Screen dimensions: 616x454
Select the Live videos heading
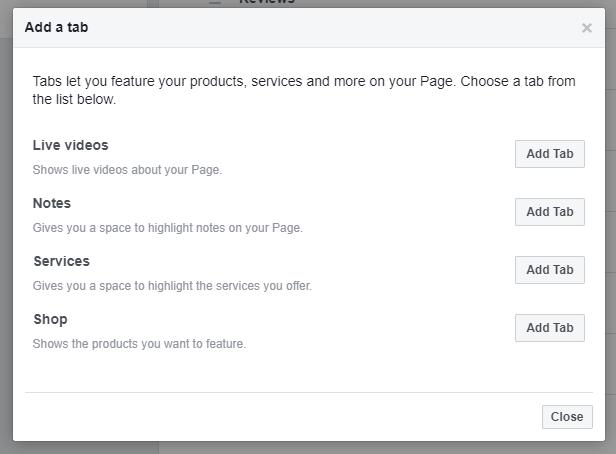pyautogui.click(x=70, y=145)
